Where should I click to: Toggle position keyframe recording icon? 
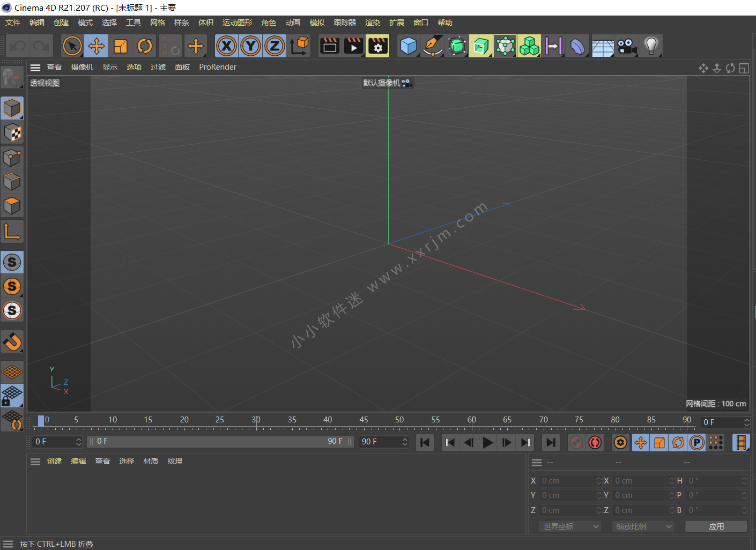(640, 442)
